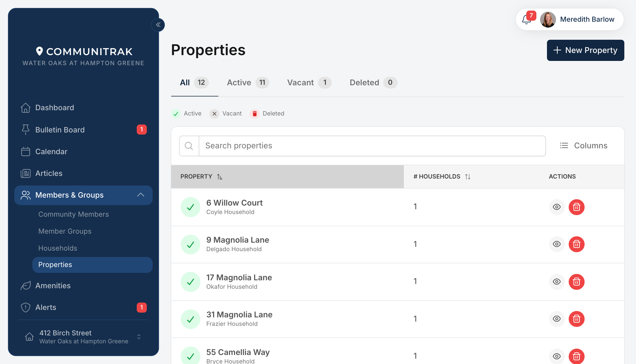The height and width of the screenshot is (364, 636).
Task: Open 412 Birch Street property switcher
Action: [x=83, y=337]
